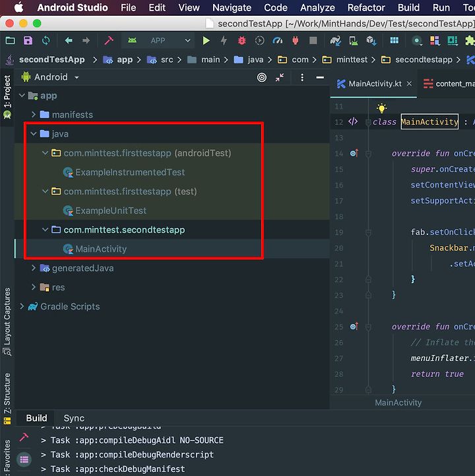
Task: Select ExampleInstrumentedTest file
Action: tap(124, 172)
